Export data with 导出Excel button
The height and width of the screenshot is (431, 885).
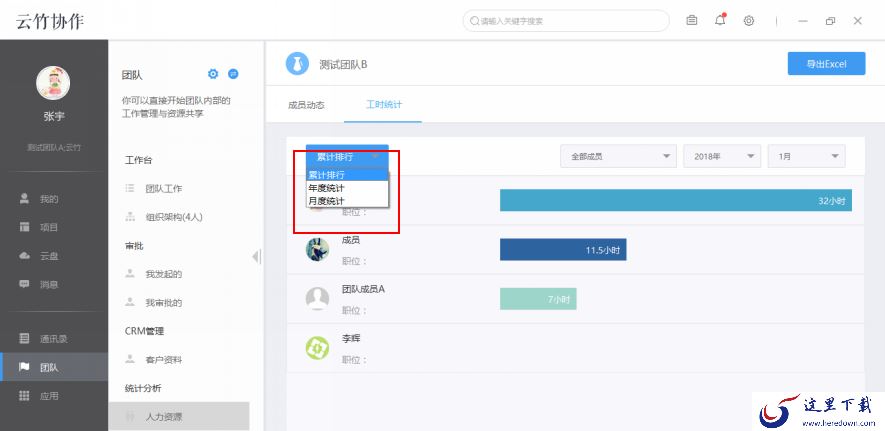tap(826, 64)
